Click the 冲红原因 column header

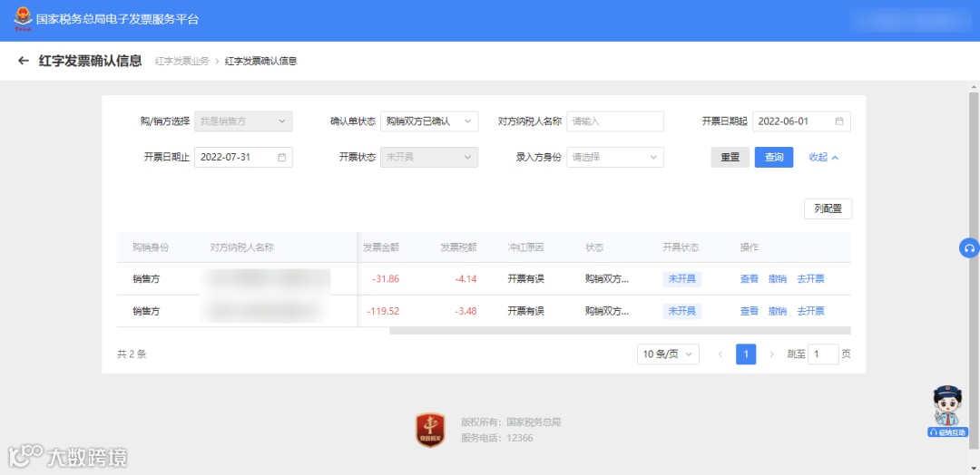525,247
